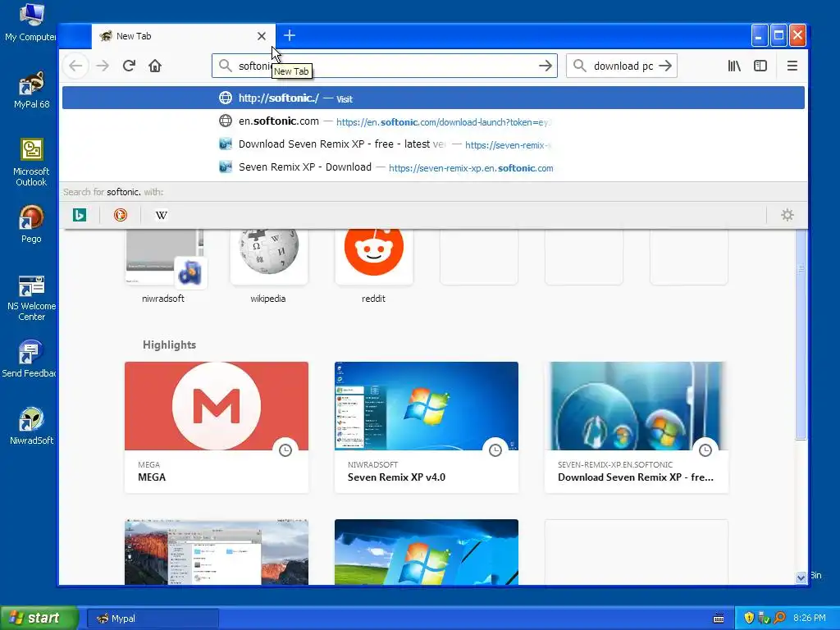
Task: Click the browser back arrow button
Action: coord(75,66)
